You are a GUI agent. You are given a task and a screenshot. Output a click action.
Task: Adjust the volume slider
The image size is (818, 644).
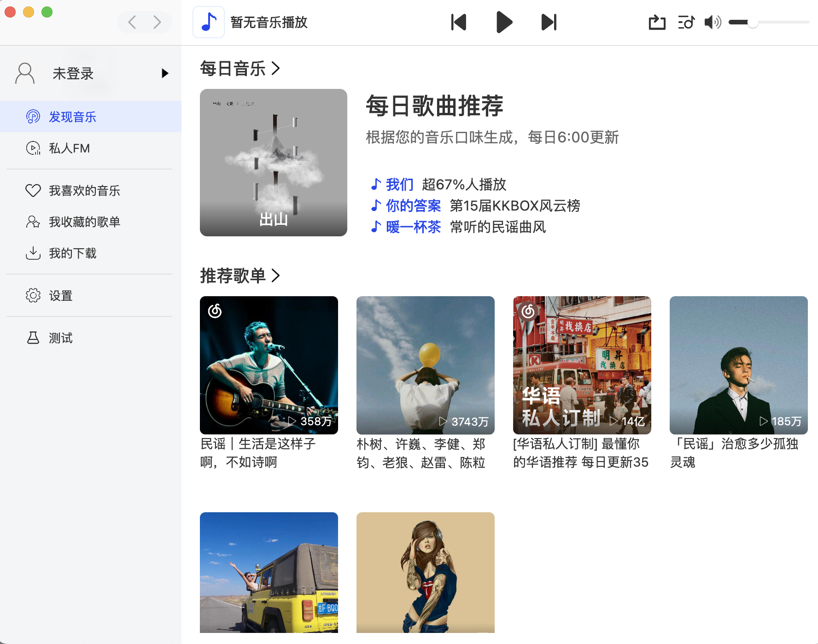[x=769, y=22]
